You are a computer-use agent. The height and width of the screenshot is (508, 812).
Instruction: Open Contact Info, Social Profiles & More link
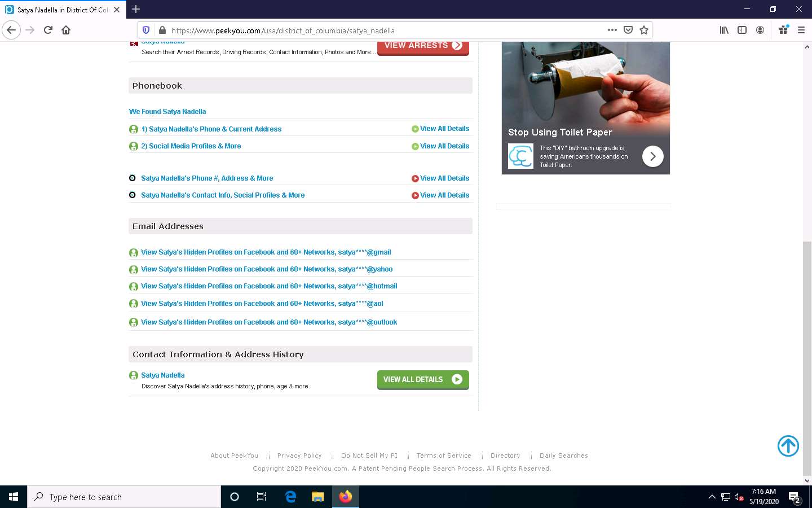[x=223, y=195]
